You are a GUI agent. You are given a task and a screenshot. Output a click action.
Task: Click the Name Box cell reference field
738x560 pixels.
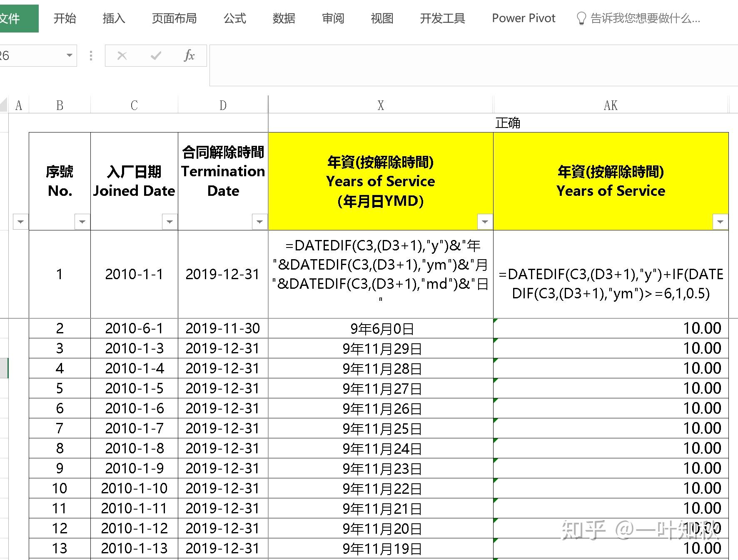31,55
